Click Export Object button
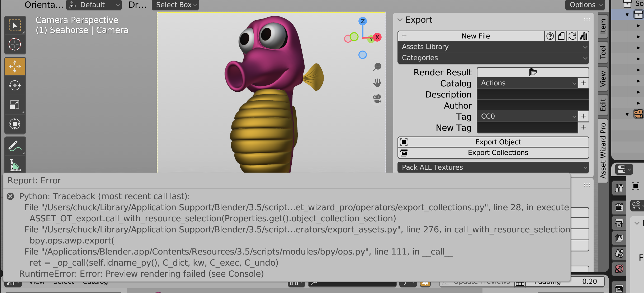The width and height of the screenshot is (644, 293). pos(493,142)
